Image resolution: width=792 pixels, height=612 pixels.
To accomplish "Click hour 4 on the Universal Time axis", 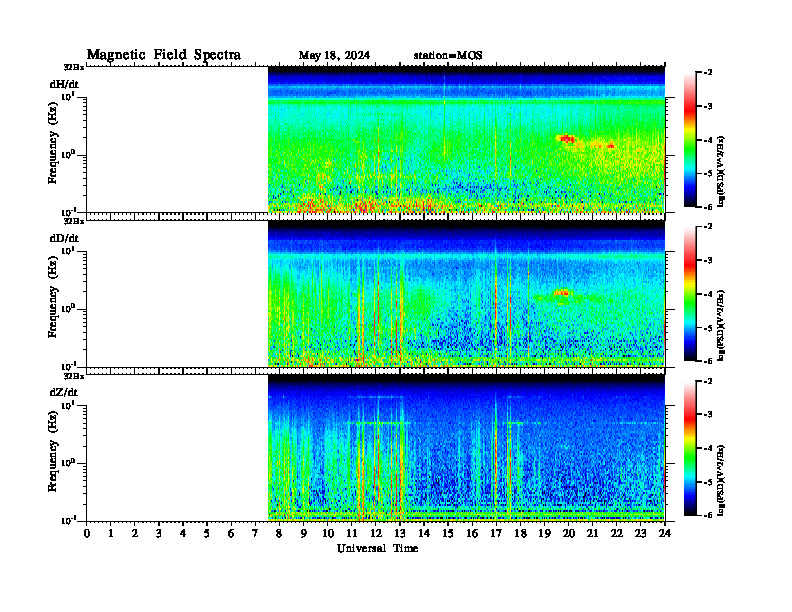I will (183, 534).
